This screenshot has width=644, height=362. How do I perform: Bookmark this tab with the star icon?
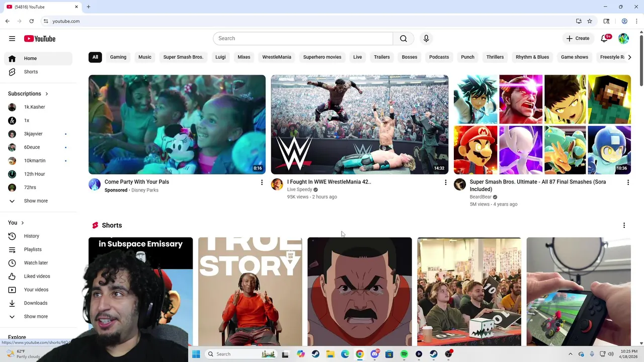(590, 21)
